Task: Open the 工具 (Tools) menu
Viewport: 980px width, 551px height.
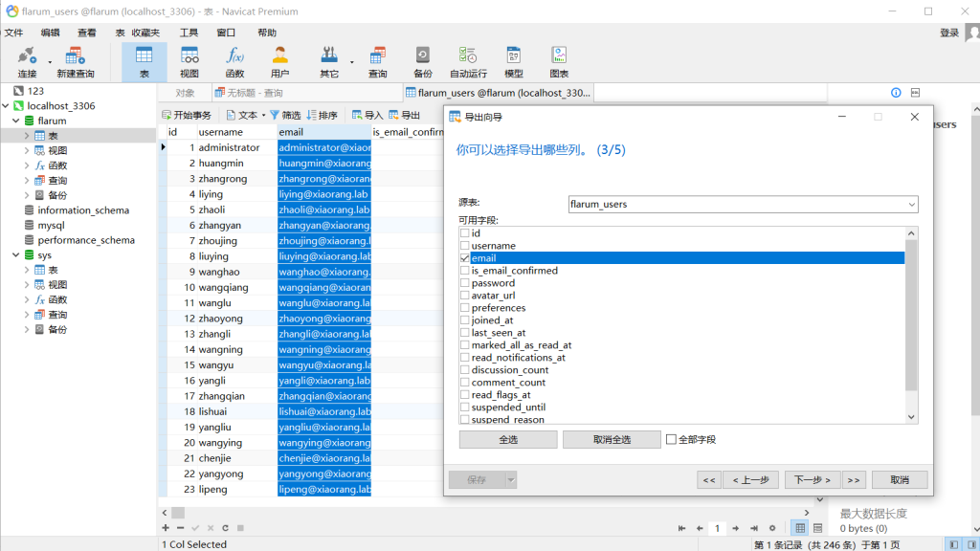Action: 189,33
